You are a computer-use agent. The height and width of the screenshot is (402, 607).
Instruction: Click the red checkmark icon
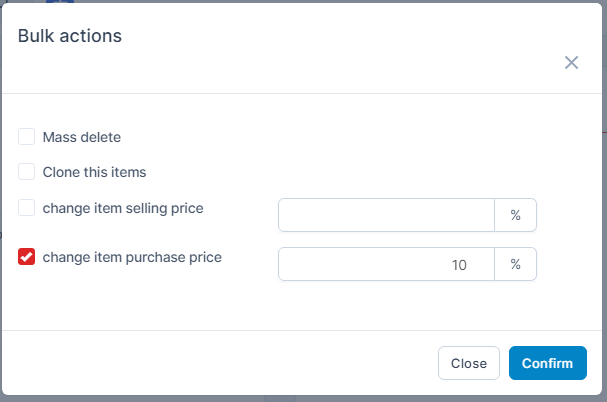click(x=27, y=257)
